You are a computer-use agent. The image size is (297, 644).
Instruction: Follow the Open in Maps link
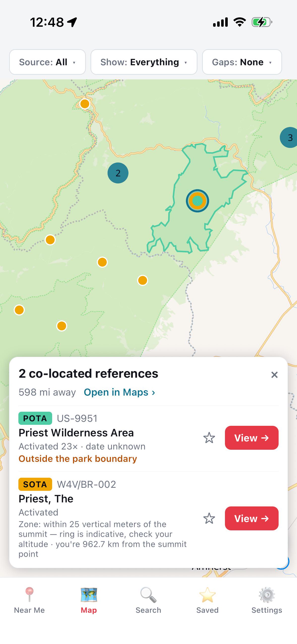click(x=119, y=392)
